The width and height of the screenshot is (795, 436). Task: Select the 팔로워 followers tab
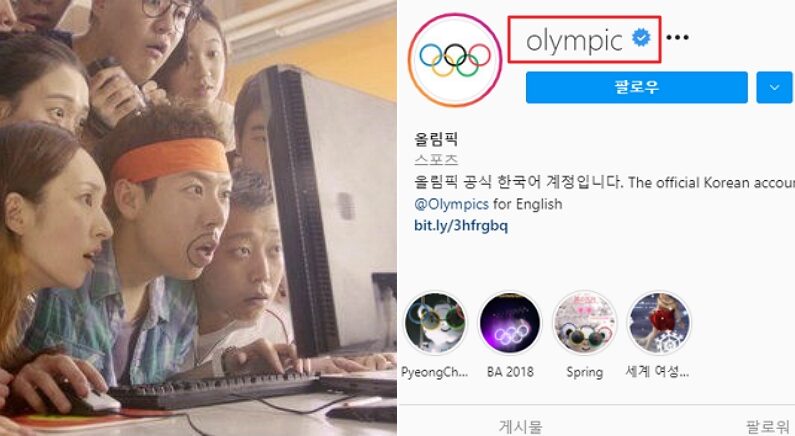(x=767, y=426)
